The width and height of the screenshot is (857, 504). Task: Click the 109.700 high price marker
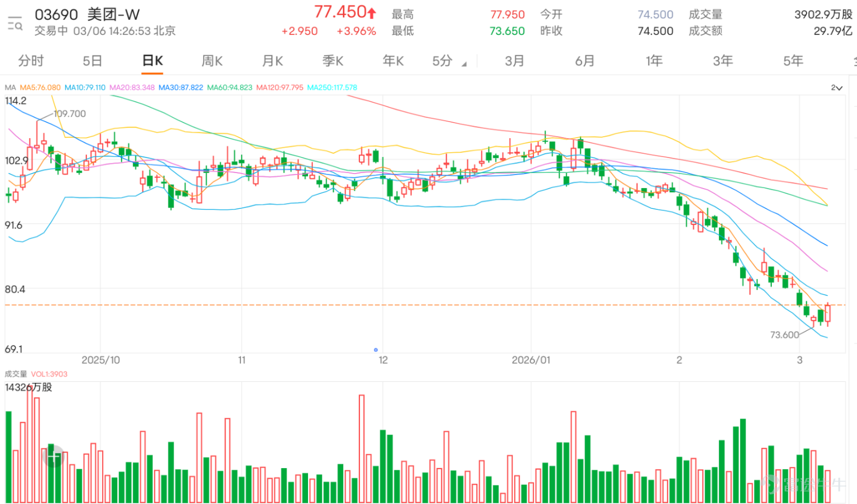point(70,114)
